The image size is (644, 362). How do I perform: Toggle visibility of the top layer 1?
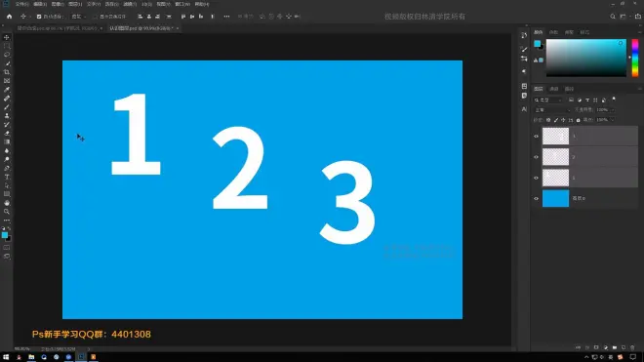(x=536, y=136)
